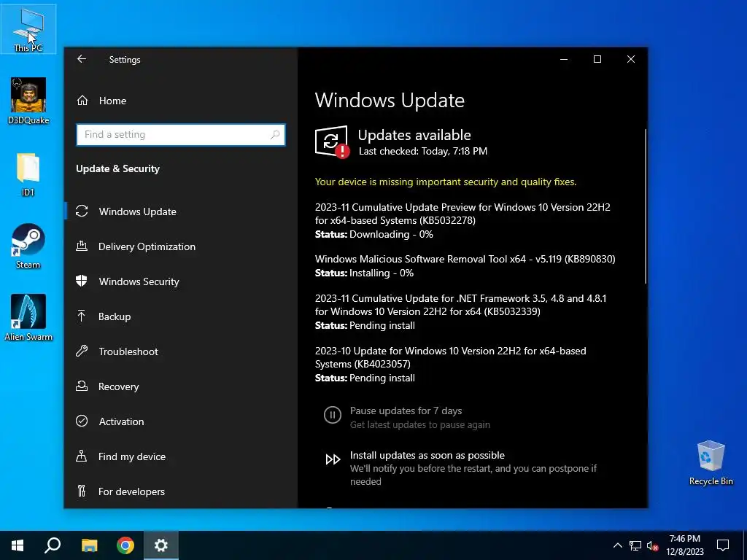Open the Windows Start menu
This screenshot has width=747, height=560.
click(x=18, y=545)
